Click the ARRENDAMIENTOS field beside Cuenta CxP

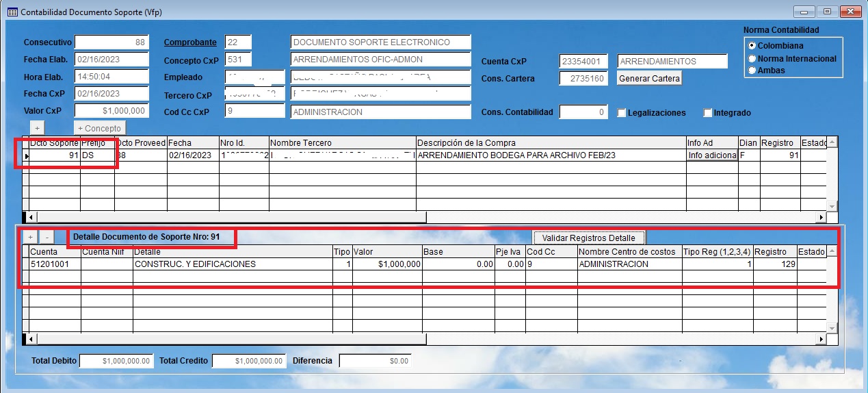tap(672, 62)
